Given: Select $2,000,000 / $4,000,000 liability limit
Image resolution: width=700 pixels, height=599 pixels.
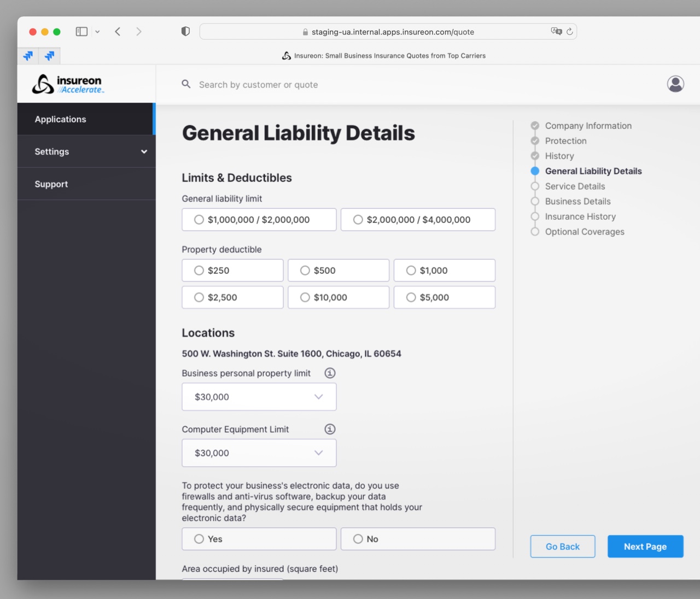Looking at the screenshot, I should pyautogui.click(x=418, y=220).
